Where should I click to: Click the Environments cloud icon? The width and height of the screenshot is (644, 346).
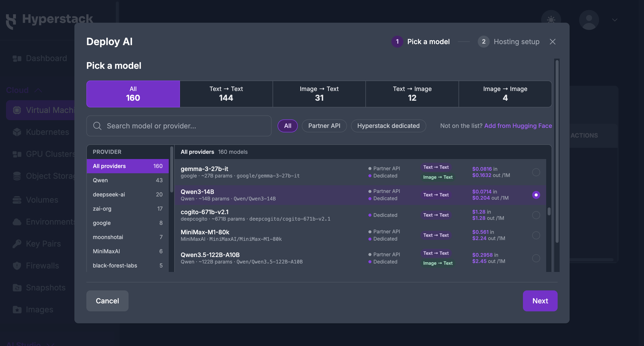coord(17,222)
